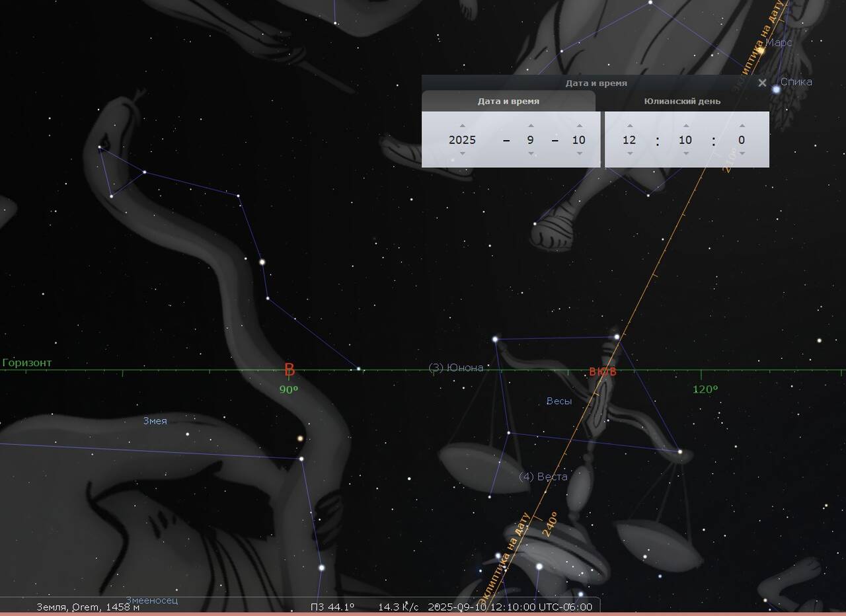Viewport: 846px width, 616px height.
Task: Increase the hour using up arrow
Action: click(x=629, y=126)
